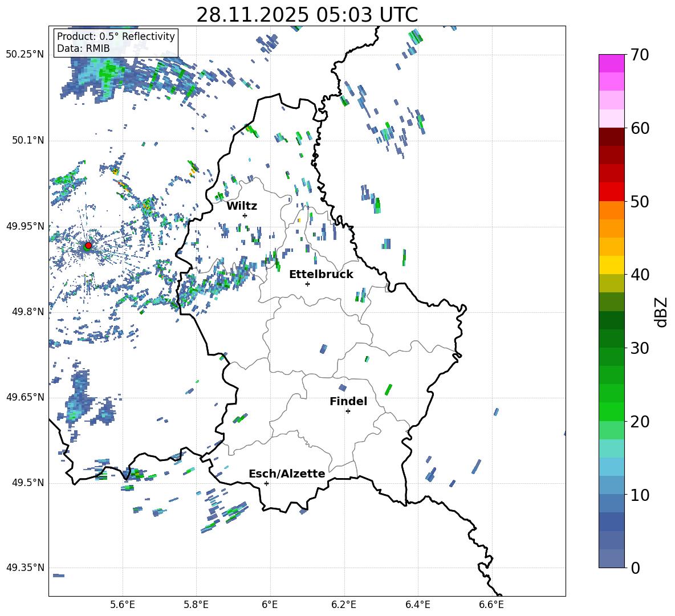Click the 6°E longitude label

(270, 605)
